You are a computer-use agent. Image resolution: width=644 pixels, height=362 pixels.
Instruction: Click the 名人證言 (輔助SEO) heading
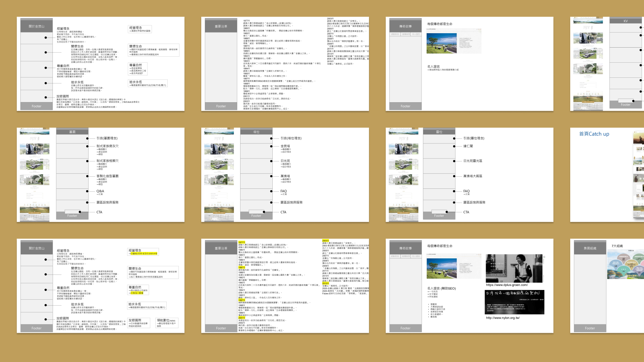[x=441, y=288]
